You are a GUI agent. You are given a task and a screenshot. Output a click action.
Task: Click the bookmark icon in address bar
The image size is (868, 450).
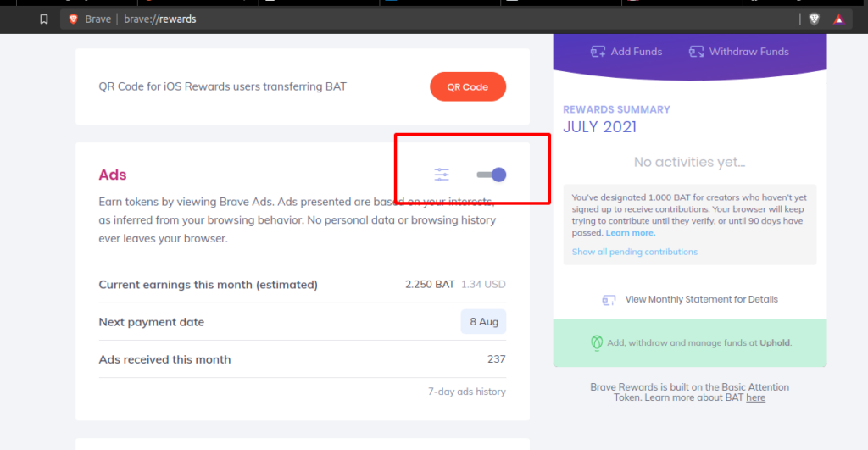click(44, 19)
